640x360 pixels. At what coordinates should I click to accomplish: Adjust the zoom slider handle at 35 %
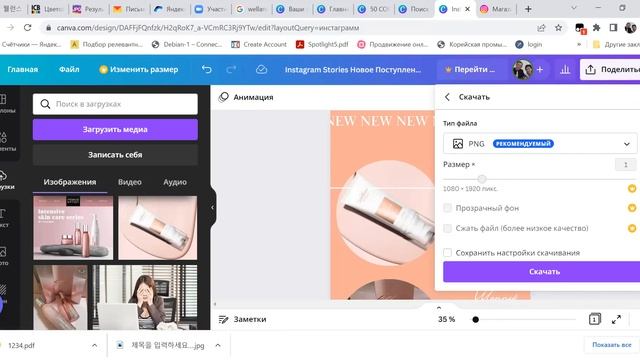pyautogui.click(x=476, y=320)
